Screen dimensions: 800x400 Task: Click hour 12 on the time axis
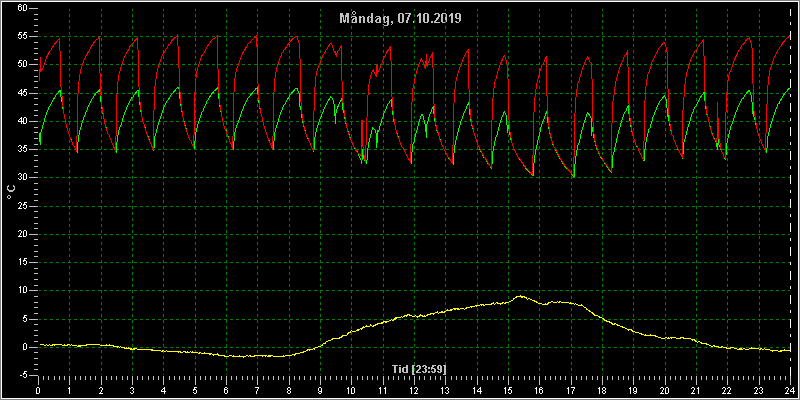pos(414,390)
